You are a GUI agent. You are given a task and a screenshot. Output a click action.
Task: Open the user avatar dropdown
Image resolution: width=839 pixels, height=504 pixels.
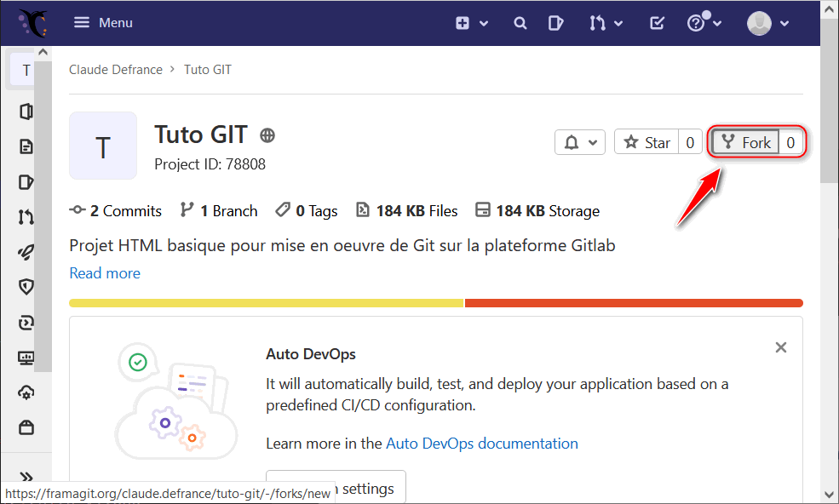coord(767,23)
